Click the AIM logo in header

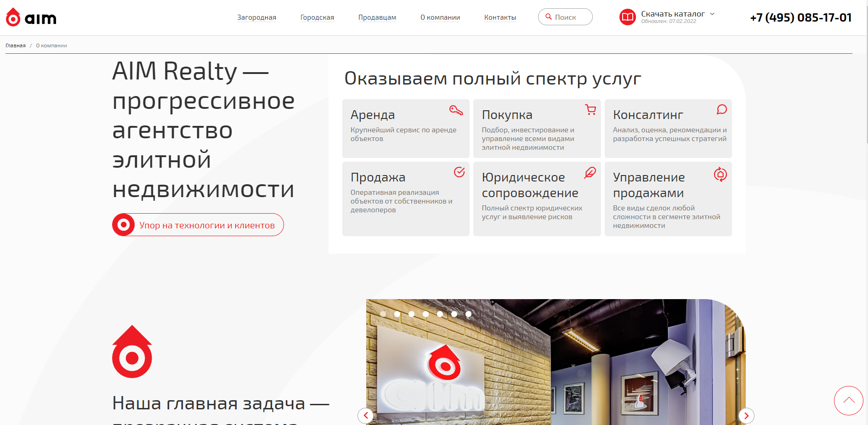(31, 17)
